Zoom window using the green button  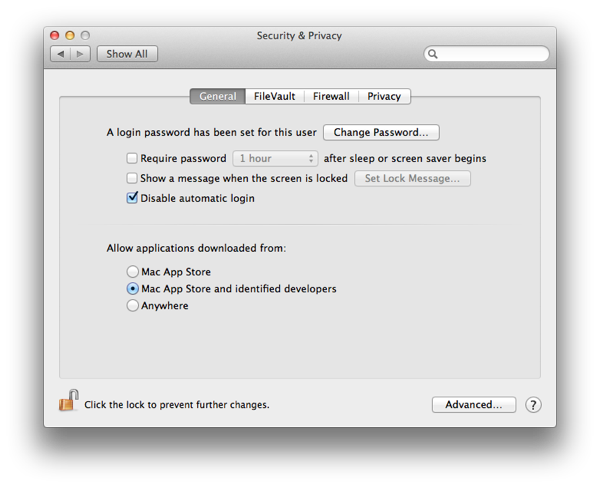(87, 36)
